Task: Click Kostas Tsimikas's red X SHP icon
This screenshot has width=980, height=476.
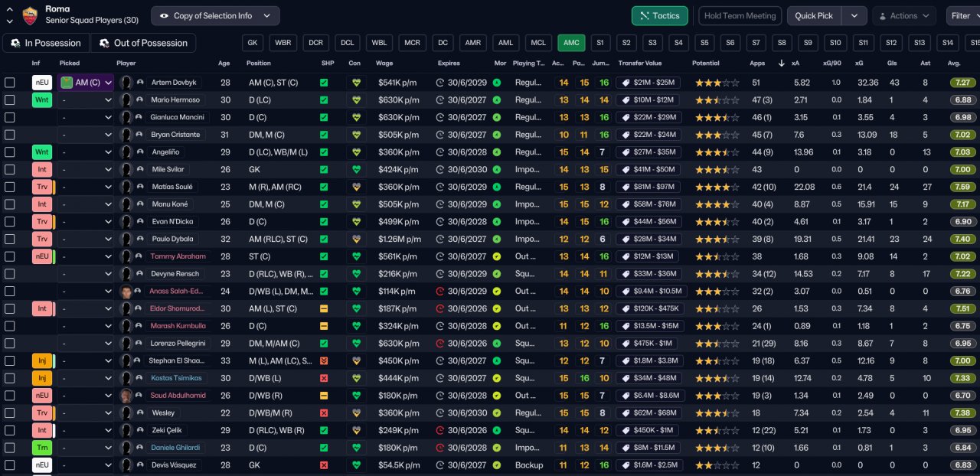Action: point(324,378)
